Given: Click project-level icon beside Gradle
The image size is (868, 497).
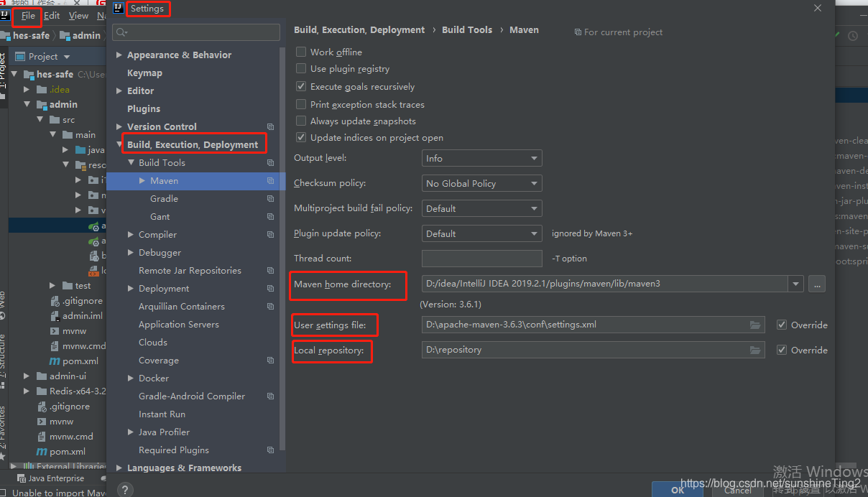Looking at the screenshot, I should 270,198.
